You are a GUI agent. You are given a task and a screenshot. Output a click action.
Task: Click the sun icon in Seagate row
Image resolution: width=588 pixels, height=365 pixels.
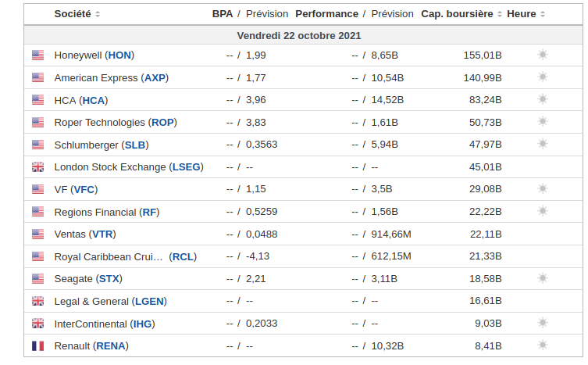point(543,278)
